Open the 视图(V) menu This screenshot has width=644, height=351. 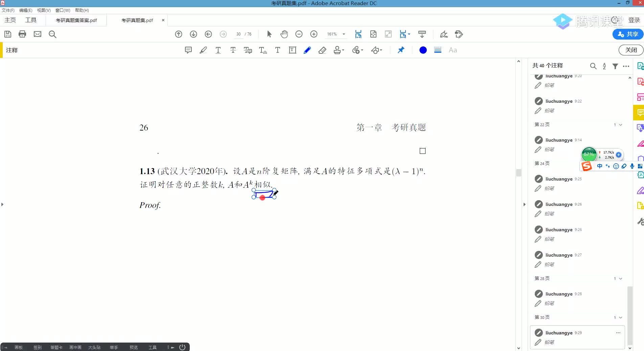44,10
